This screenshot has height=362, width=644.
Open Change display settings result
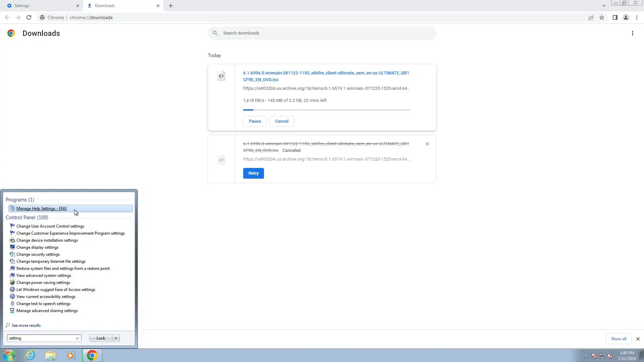tap(37, 247)
